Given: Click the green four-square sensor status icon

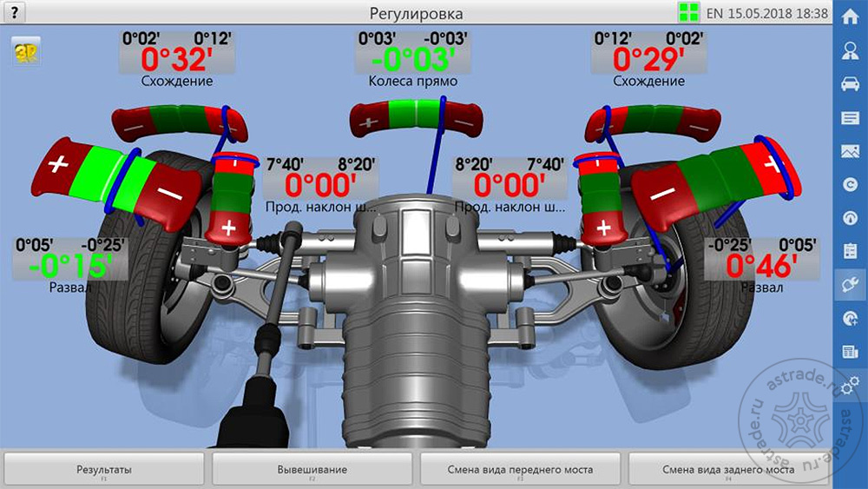Looking at the screenshot, I should (x=688, y=12).
